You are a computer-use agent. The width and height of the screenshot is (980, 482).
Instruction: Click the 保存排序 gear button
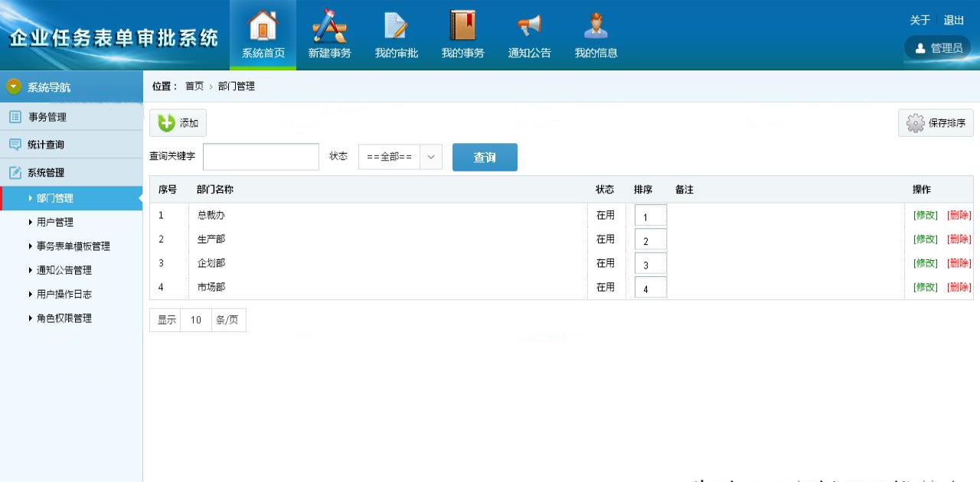pos(936,123)
